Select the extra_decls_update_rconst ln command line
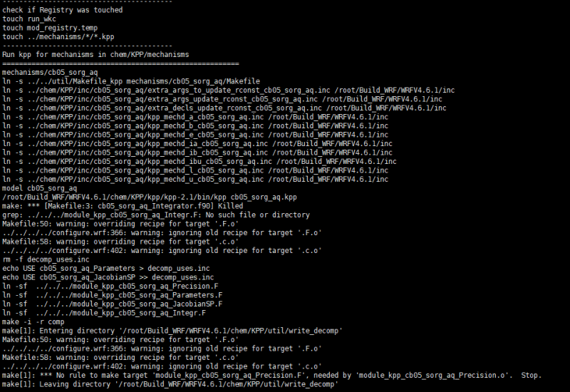570x392 pixels. click(x=224, y=108)
